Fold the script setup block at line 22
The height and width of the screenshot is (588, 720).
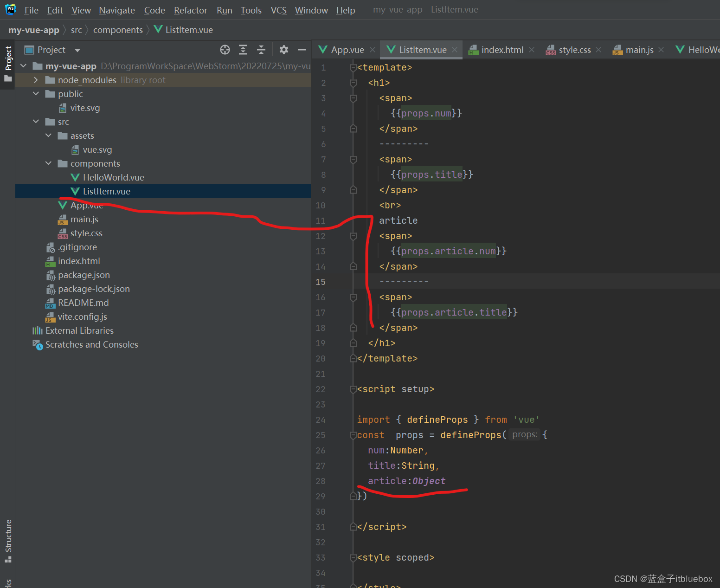(x=353, y=389)
